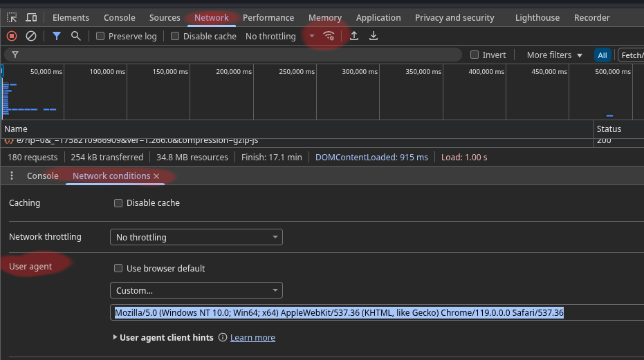Clear the network log
Viewport: 644px width, 360px height.
[31, 36]
